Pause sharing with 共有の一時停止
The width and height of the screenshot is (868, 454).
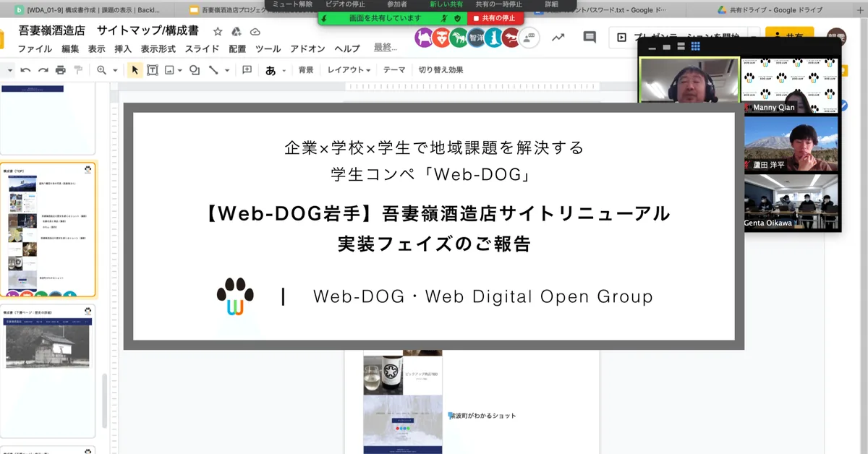tap(498, 4)
